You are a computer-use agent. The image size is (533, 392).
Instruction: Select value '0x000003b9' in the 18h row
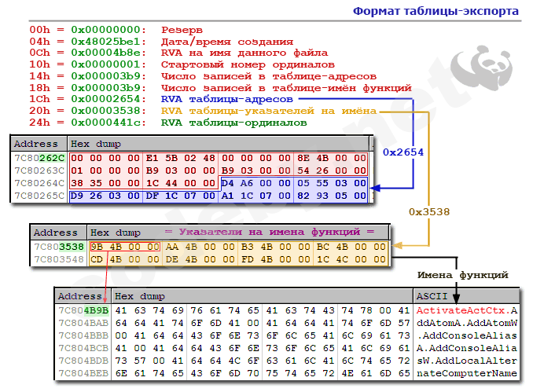[x=105, y=88]
